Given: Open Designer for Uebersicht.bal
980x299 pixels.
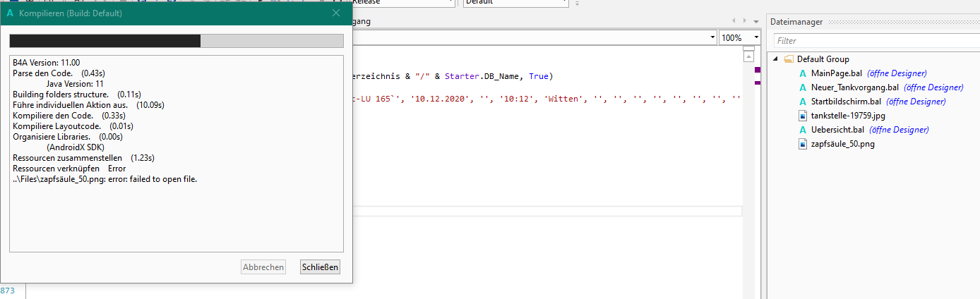Looking at the screenshot, I should (899, 130).
